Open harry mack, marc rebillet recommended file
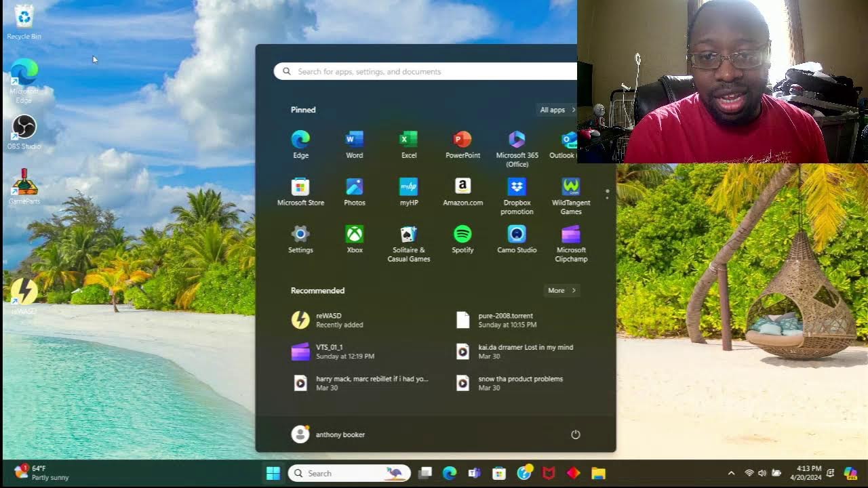The height and width of the screenshot is (488, 868). tap(362, 383)
